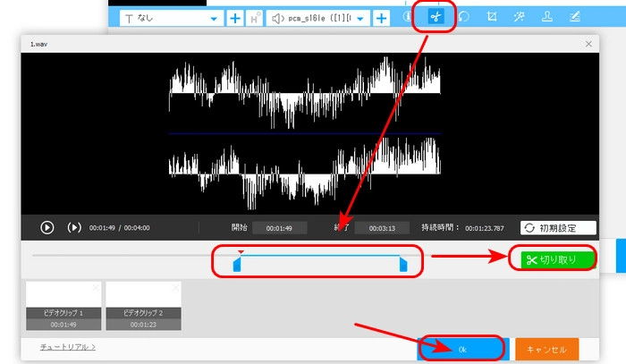
Task: Click the left blue trim handle
Action: pos(237,264)
